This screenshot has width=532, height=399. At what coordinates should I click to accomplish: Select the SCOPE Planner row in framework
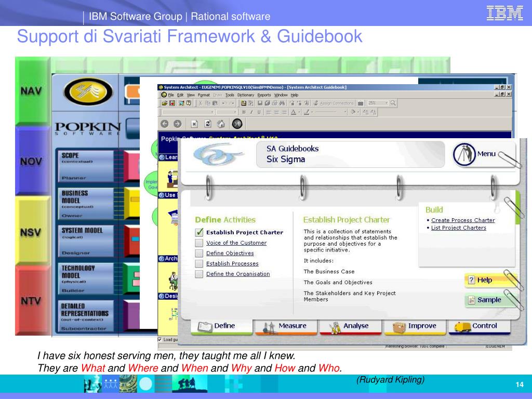pos(85,166)
